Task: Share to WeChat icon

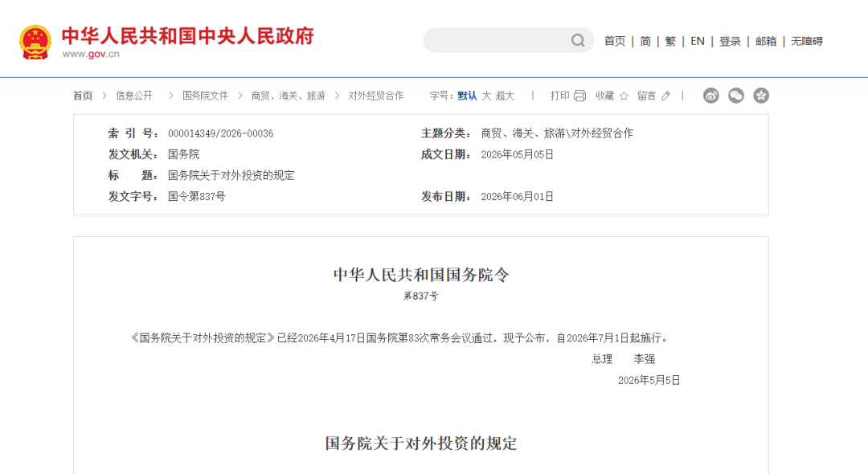Action: 735,96
